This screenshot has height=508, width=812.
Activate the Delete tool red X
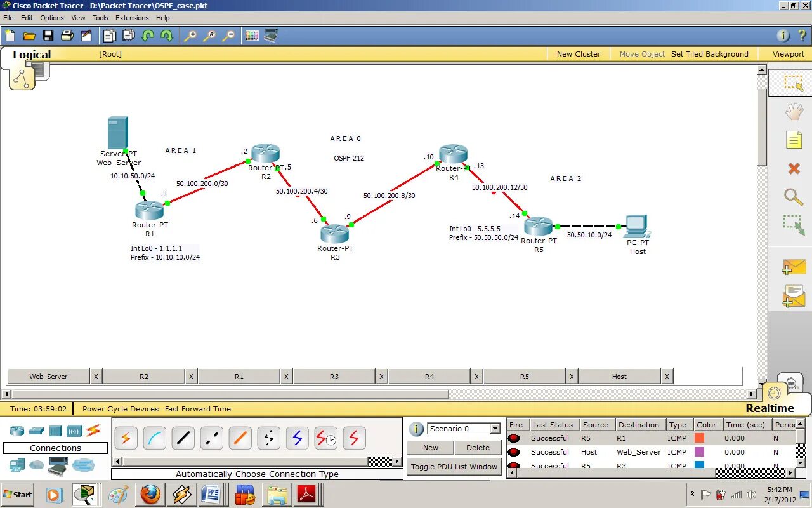point(794,168)
